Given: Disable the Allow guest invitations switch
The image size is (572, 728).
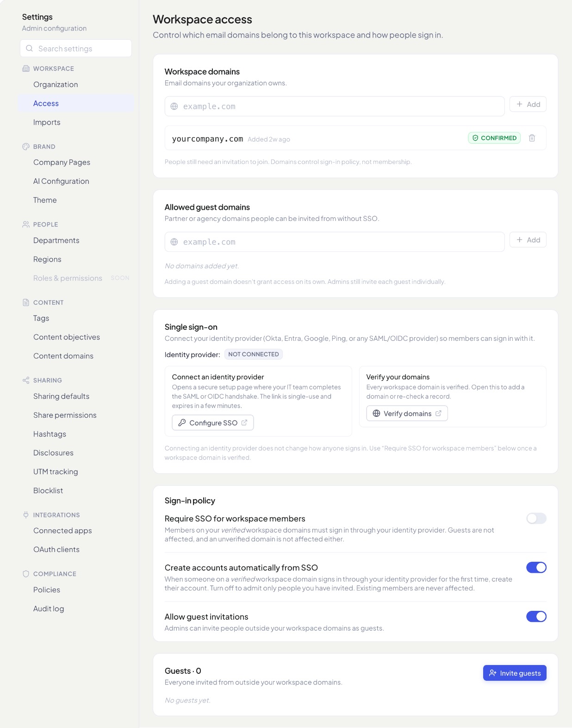Looking at the screenshot, I should [x=536, y=616].
